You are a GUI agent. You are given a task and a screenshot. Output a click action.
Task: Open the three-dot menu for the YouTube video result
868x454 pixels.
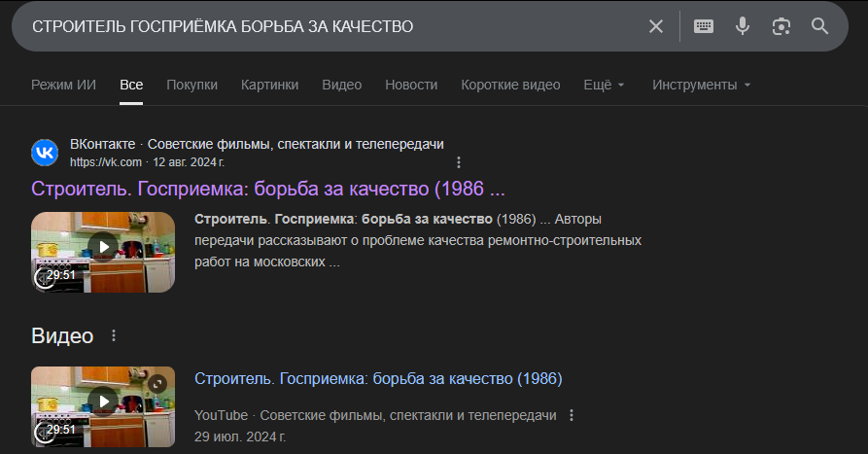point(572,415)
